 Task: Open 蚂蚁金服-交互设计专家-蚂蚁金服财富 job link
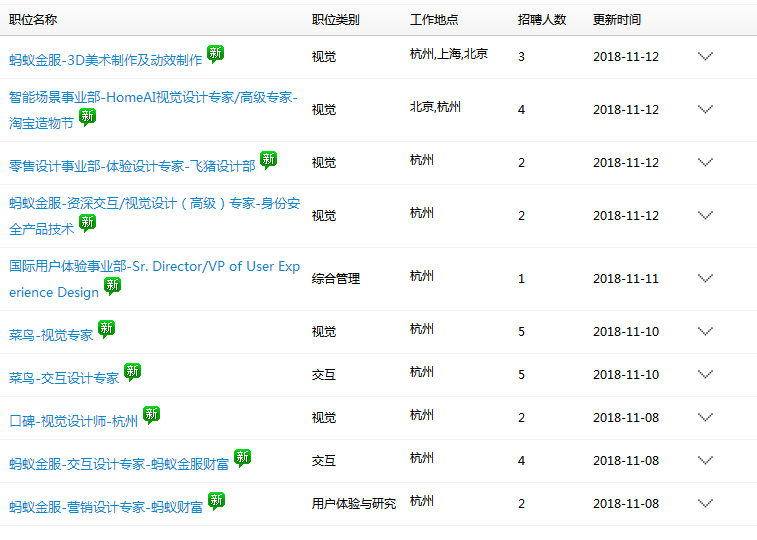pos(119,464)
